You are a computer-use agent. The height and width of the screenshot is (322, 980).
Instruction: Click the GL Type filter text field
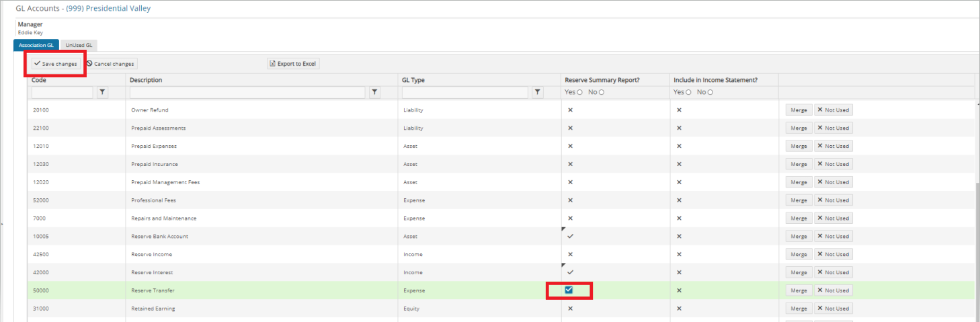click(465, 92)
